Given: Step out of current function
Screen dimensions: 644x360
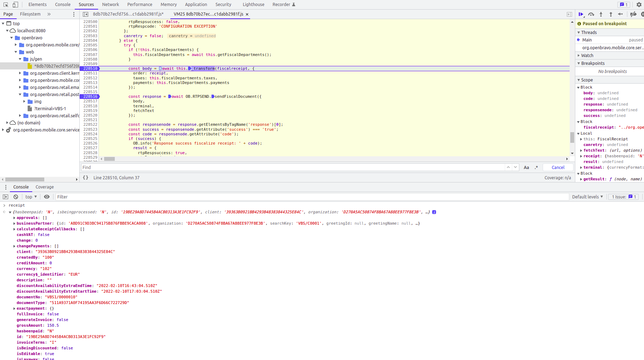Looking at the screenshot, I should click(x=611, y=14).
